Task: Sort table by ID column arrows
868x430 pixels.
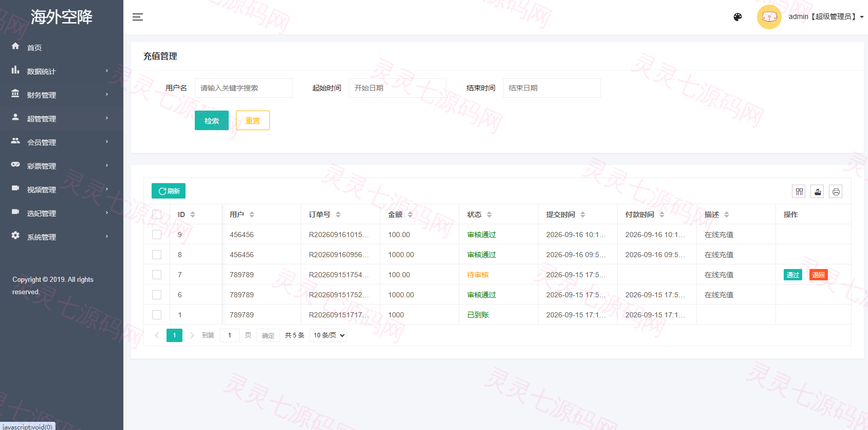Action: pos(193,214)
